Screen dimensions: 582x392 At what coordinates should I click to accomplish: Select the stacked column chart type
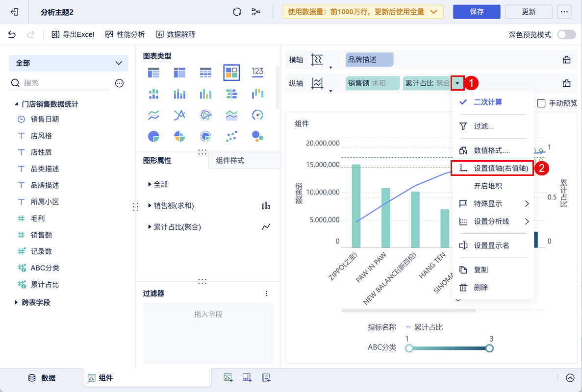pos(179,94)
